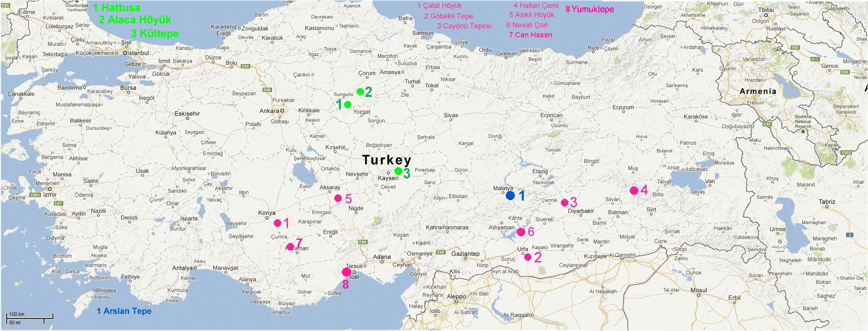Click the '8 Yumuktepe' legend entry
Screen dimensions: 868x331
point(589,9)
